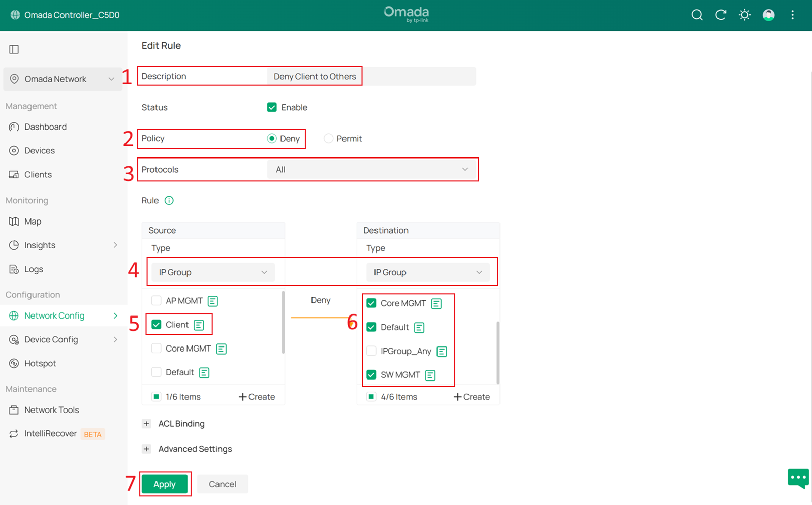Open the Protocols dropdown
Image resolution: width=812 pixels, height=505 pixels.
click(371, 170)
